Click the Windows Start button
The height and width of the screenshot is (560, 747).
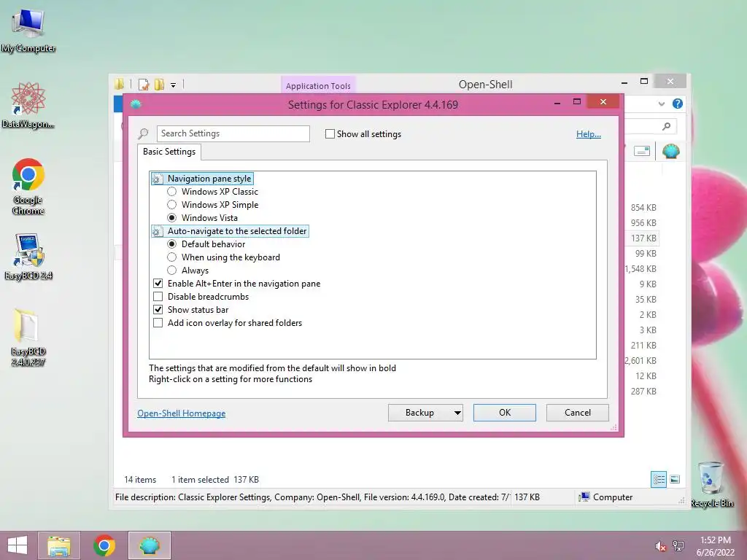tap(18, 545)
